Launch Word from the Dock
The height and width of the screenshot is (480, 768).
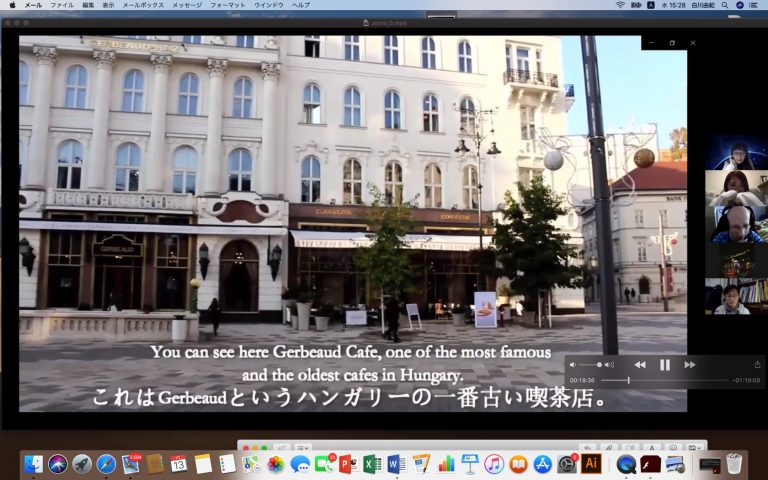coord(397,463)
